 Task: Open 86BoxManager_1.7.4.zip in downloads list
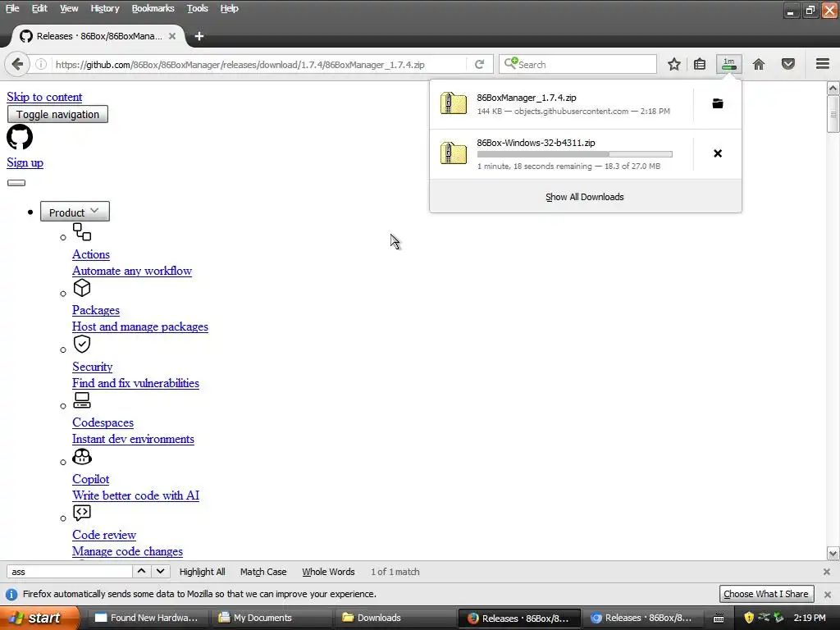point(561,104)
